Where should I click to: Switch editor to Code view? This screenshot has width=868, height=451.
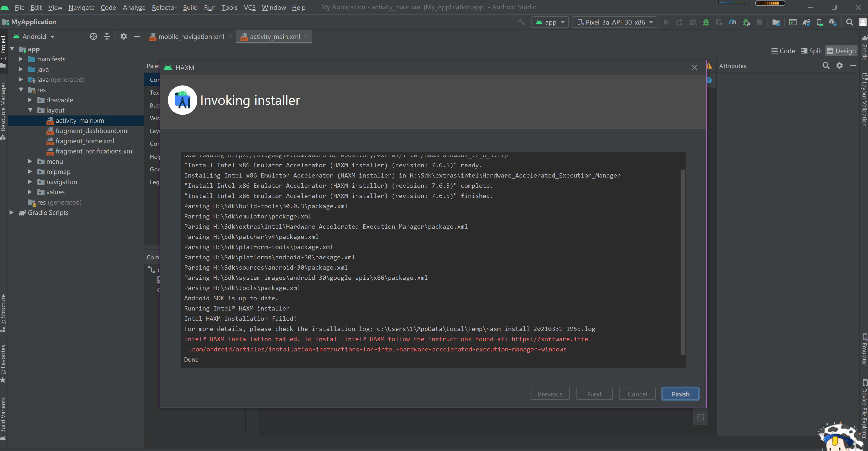[783, 51]
